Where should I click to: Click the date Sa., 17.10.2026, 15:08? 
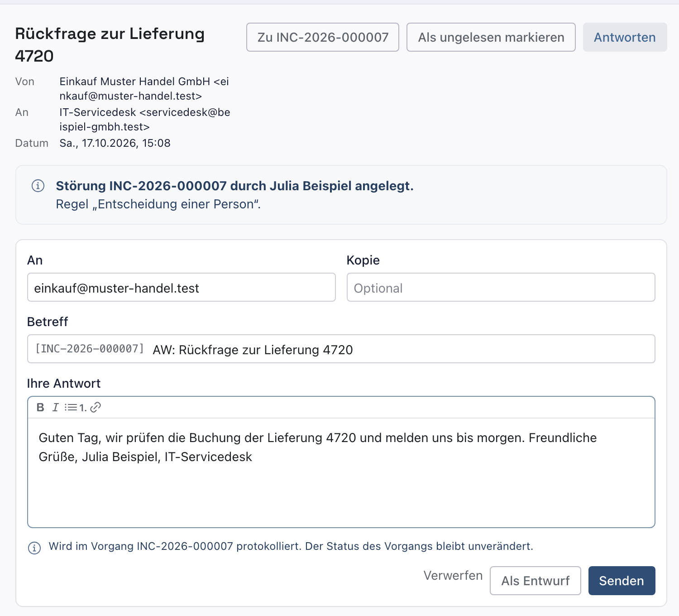(115, 143)
